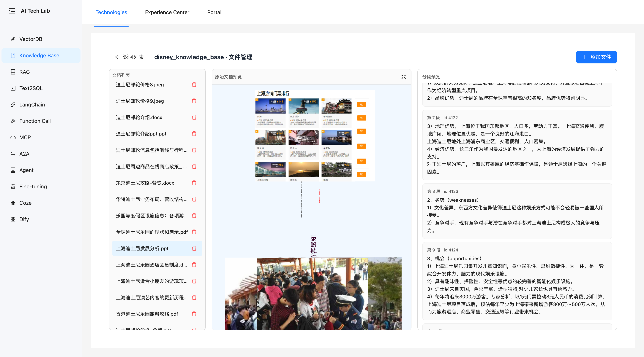Delete the 上海迪士尼乐园酒店会员制度 file
This screenshot has height=357, width=644.
click(194, 265)
